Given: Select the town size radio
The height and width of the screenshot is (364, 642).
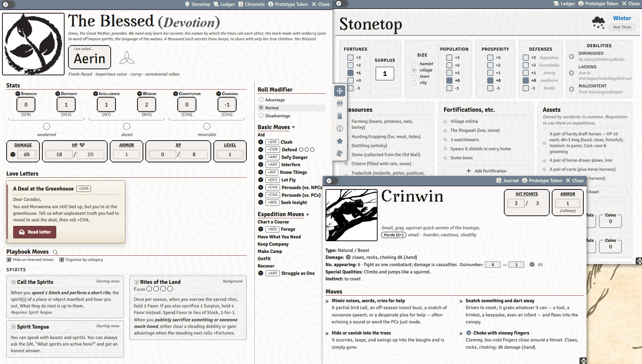Looking at the screenshot, I should click(x=414, y=76).
